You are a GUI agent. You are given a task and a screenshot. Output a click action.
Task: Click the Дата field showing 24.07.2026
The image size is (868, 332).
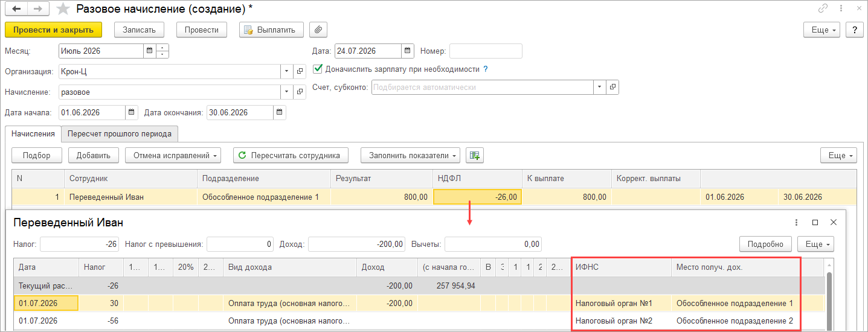368,51
